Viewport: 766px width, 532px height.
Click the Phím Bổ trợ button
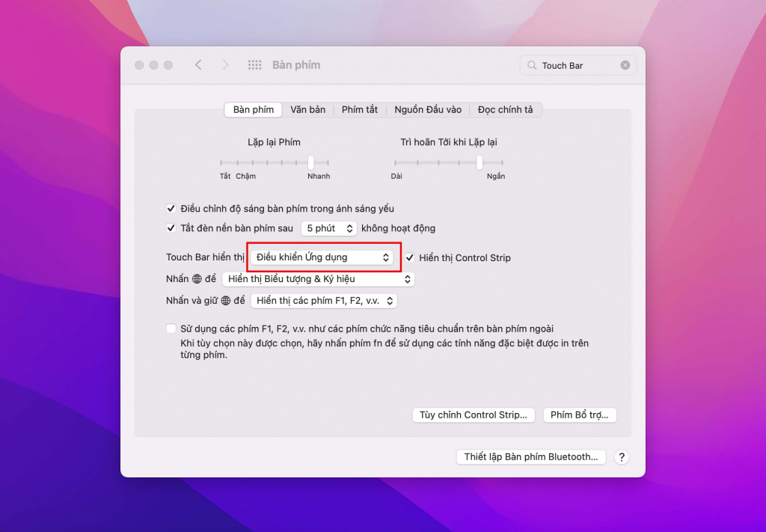coord(580,415)
